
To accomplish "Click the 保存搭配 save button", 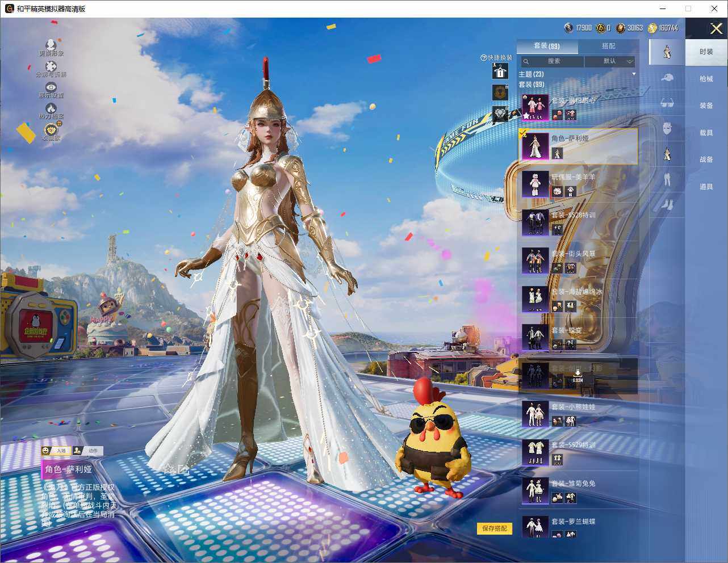I will pos(495,528).
